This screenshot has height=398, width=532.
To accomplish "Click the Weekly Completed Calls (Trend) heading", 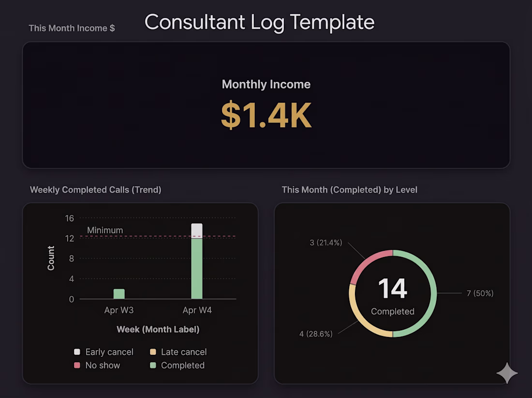I will (96, 190).
